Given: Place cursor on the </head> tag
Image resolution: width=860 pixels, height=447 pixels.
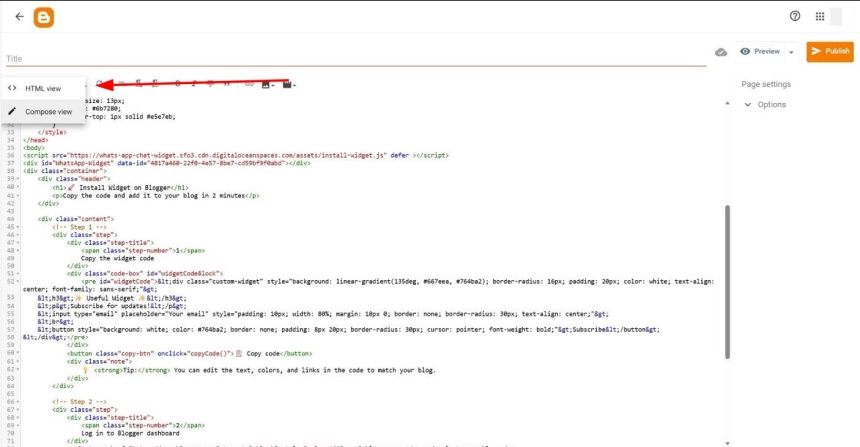Looking at the screenshot, I should coord(35,140).
